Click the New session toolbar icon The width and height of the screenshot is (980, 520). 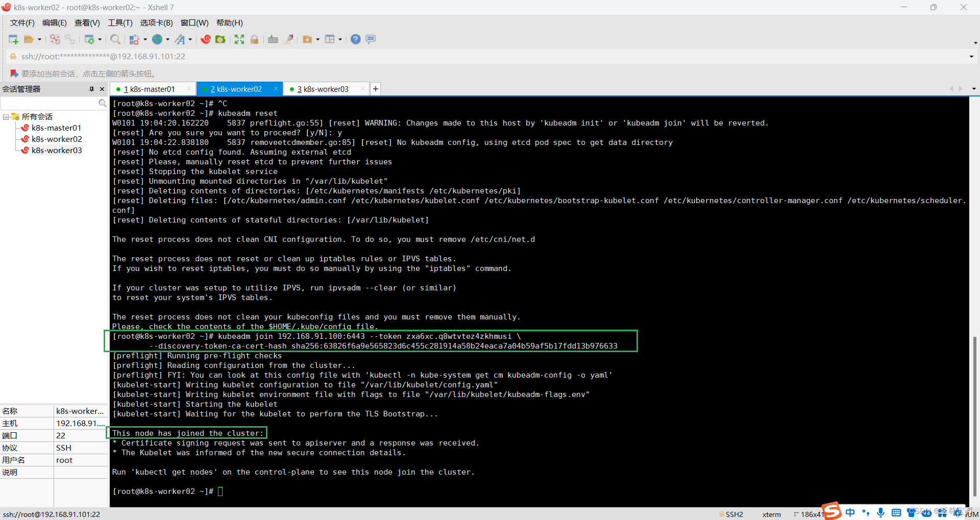(13, 39)
